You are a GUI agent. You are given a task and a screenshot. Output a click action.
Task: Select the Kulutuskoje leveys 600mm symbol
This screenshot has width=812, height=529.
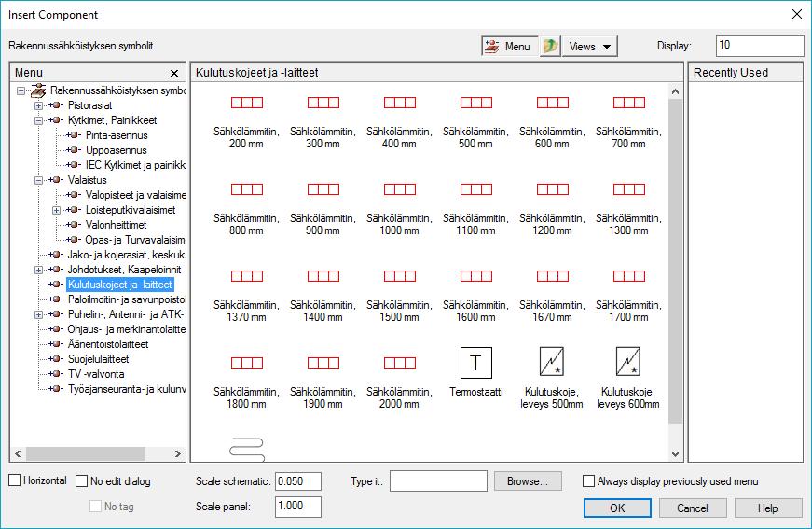(628, 361)
